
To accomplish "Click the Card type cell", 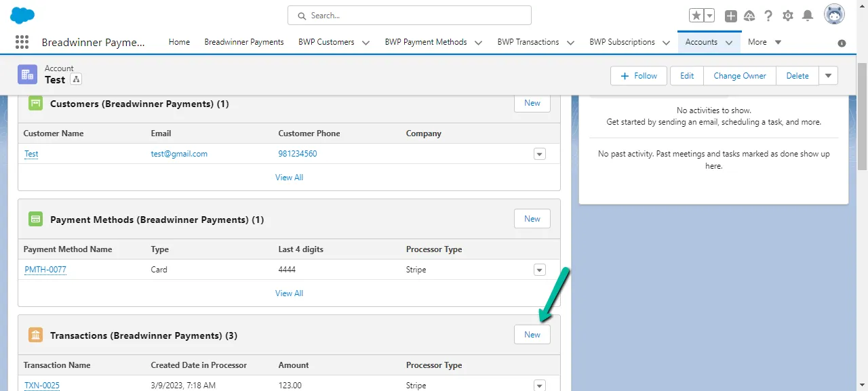I will point(159,270).
